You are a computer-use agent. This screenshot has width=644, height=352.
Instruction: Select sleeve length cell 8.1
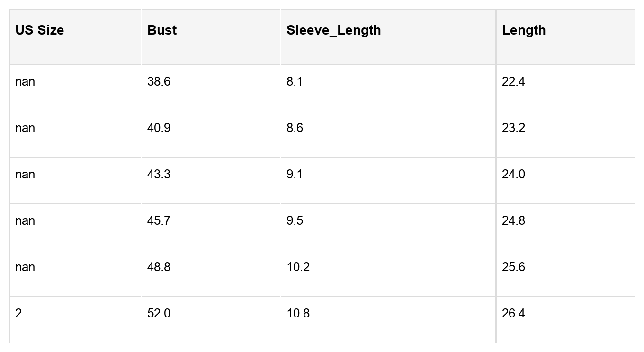pyautogui.click(x=388, y=88)
